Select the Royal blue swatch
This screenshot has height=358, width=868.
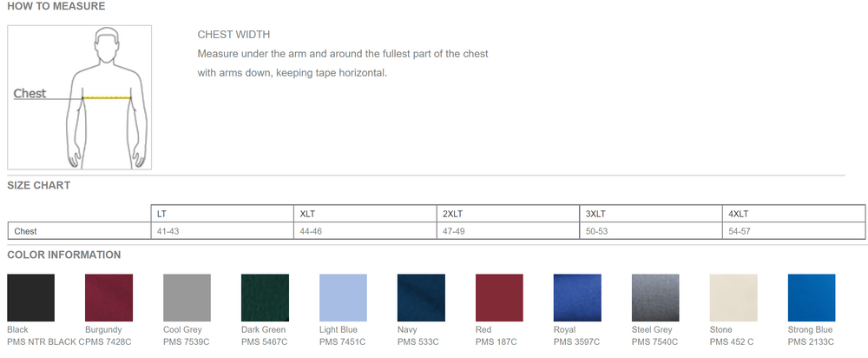point(577,298)
